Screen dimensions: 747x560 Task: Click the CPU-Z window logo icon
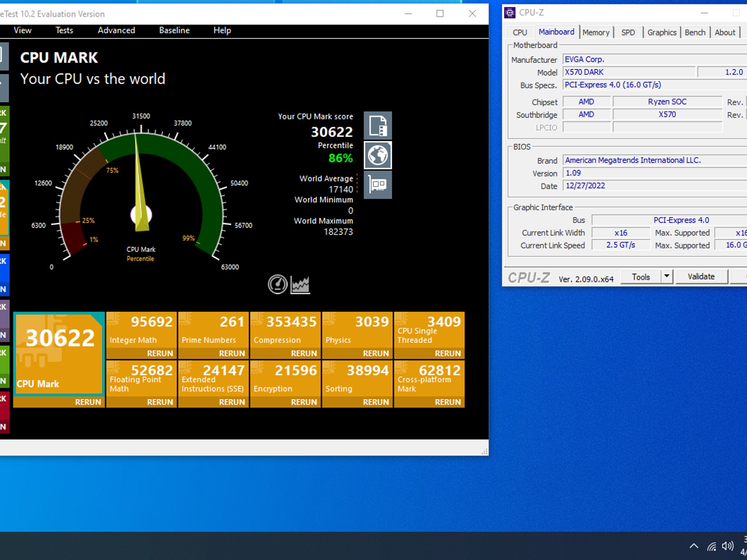[x=510, y=13]
